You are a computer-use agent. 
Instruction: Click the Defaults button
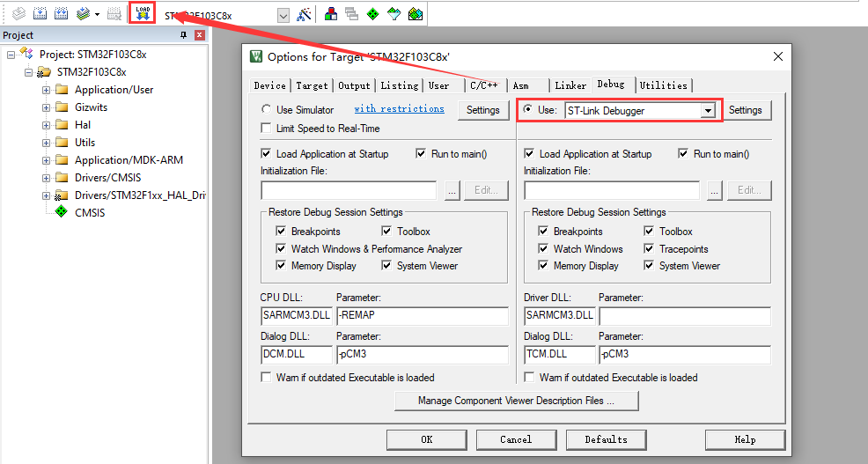607,439
